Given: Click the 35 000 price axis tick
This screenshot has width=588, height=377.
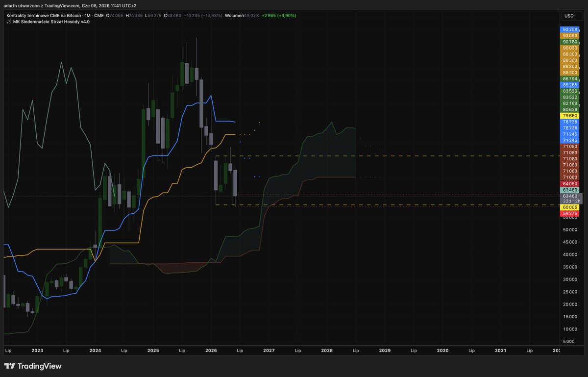Looking at the screenshot, I should click(x=569, y=267).
